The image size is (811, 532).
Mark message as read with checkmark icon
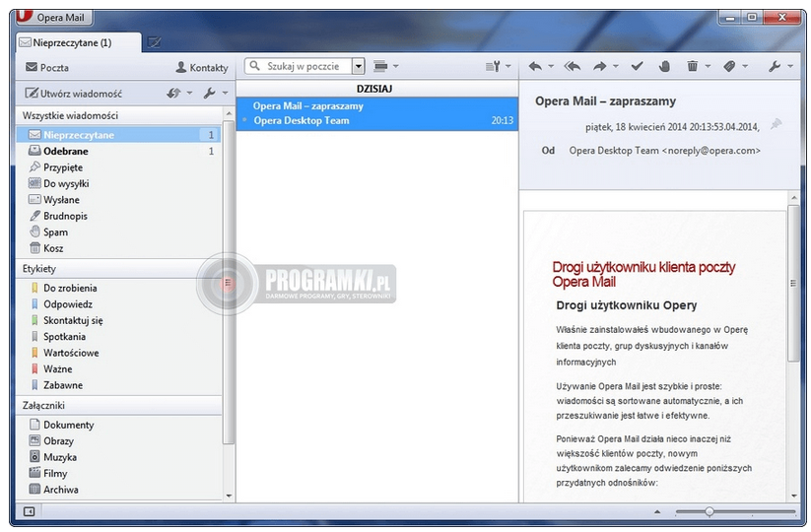[x=638, y=66]
